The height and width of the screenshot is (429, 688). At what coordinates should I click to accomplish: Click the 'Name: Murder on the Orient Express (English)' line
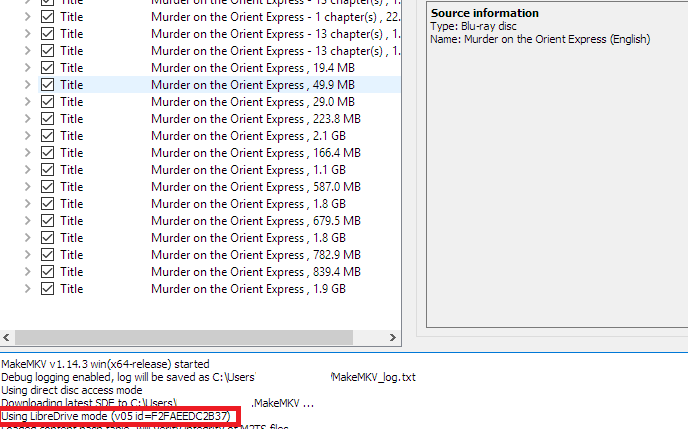540,39
